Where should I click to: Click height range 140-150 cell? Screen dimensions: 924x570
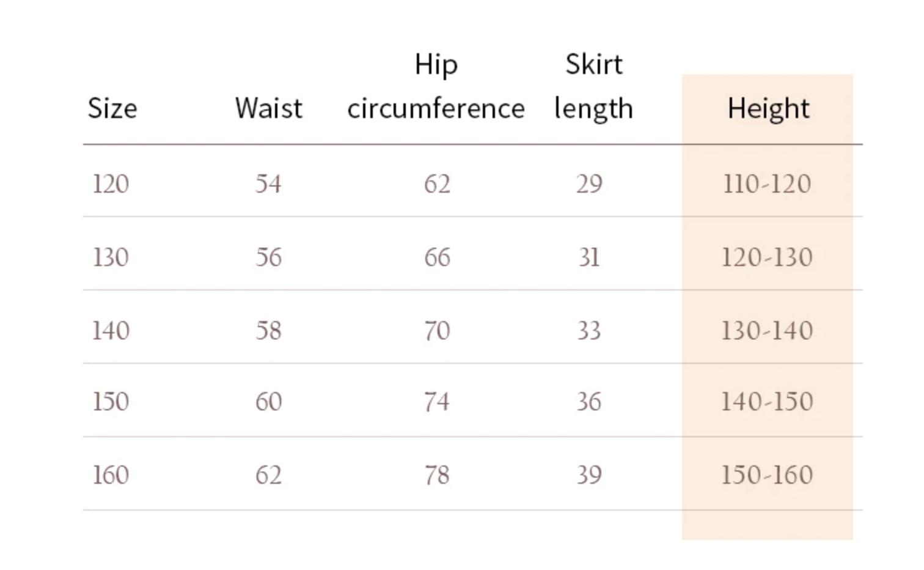click(767, 401)
